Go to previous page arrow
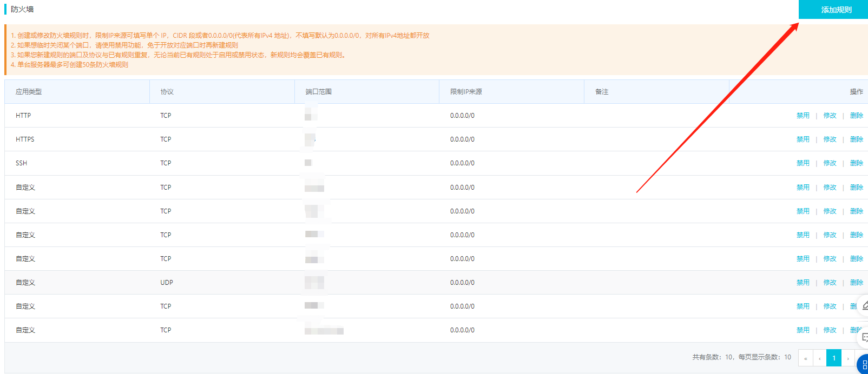Image resolution: width=868 pixels, height=374 pixels. point(819,358)
